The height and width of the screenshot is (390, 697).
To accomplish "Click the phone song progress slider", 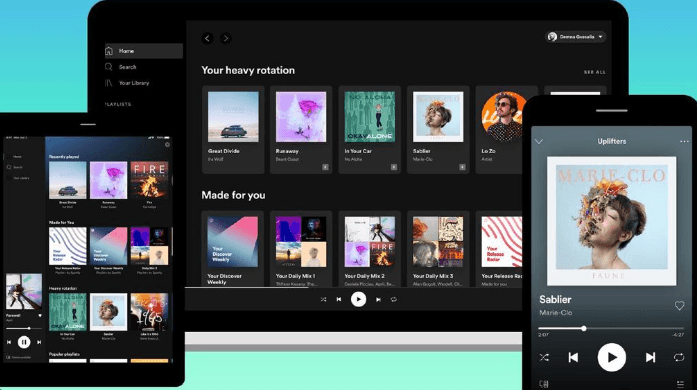I will (611, 329).
